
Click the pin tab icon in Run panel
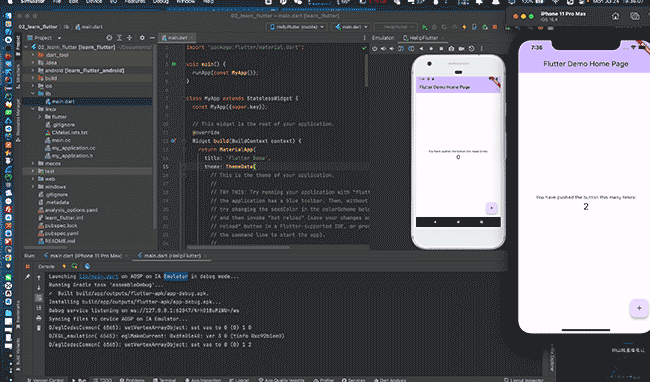point(27,276)
